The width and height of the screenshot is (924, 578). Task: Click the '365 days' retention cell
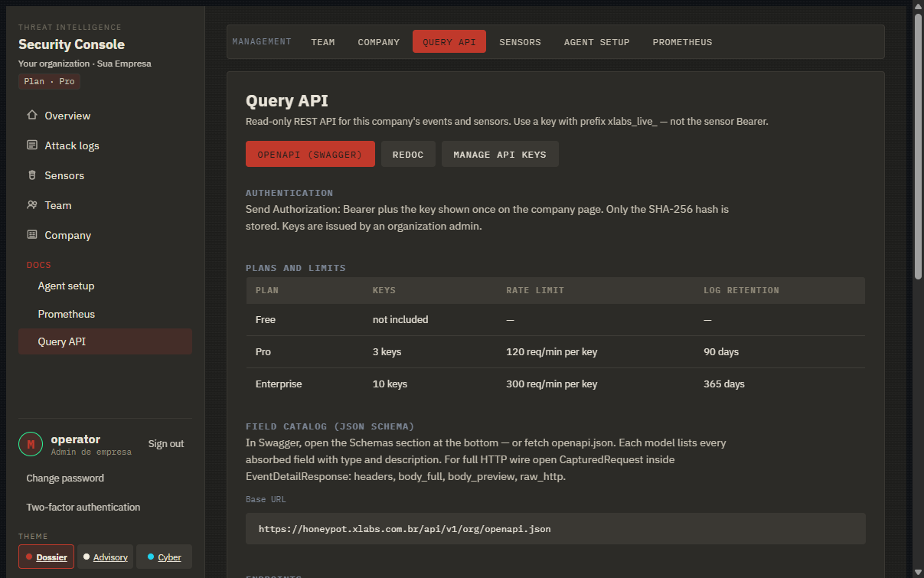pyautogui.click(x=724, y=384)
